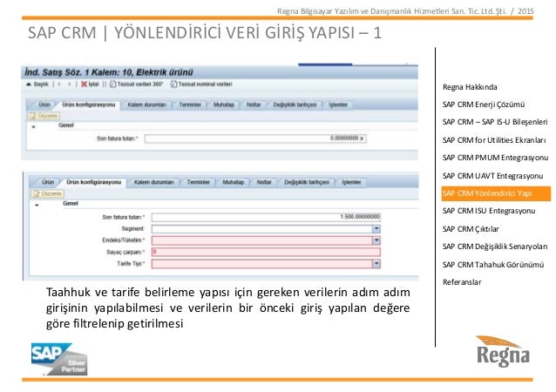Click Son fatura tutarı field showing 1.500,00000000
The image size is (556, 392).
coord(266,217)
